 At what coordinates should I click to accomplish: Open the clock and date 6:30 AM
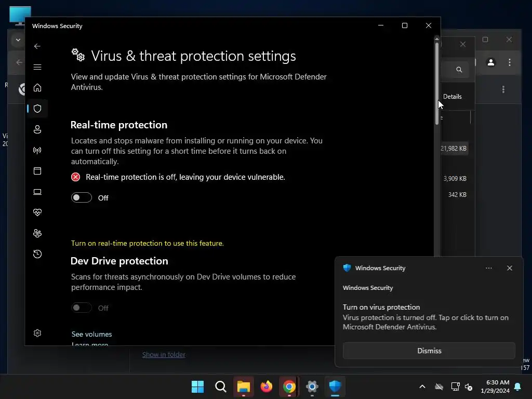coord(495,387)
